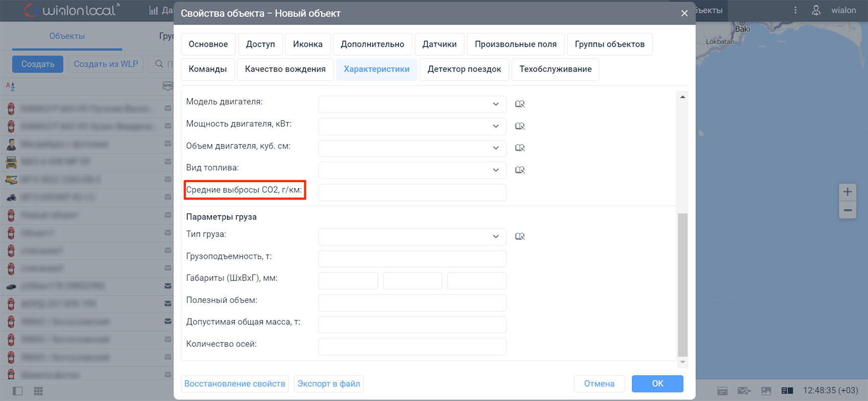Switch to the Датчики tab
The height and width of the screenshot is (401, 868).
(x=439, y=44)
